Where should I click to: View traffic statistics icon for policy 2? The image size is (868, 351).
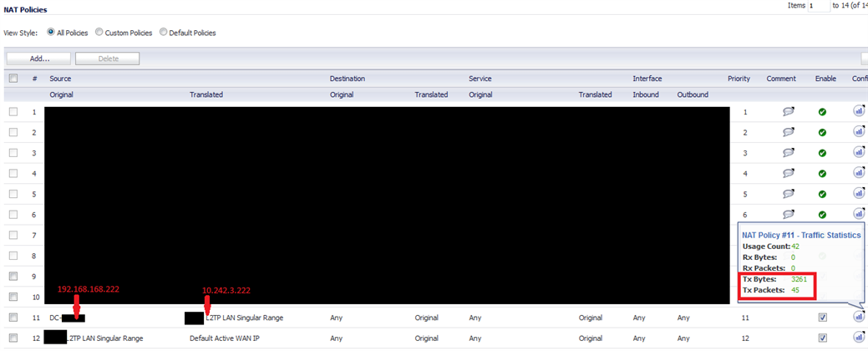pyautogui.click(x=859, y=131)
